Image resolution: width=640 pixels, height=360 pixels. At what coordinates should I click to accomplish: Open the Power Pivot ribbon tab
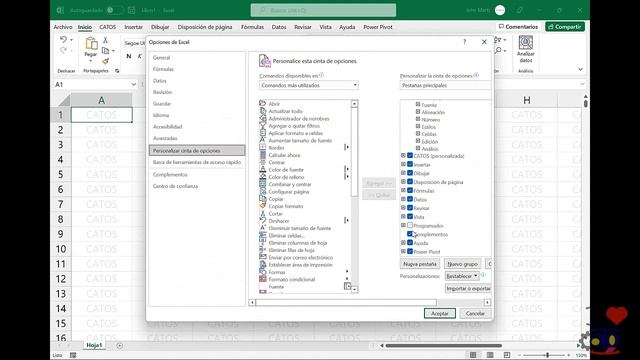point(378,27)
